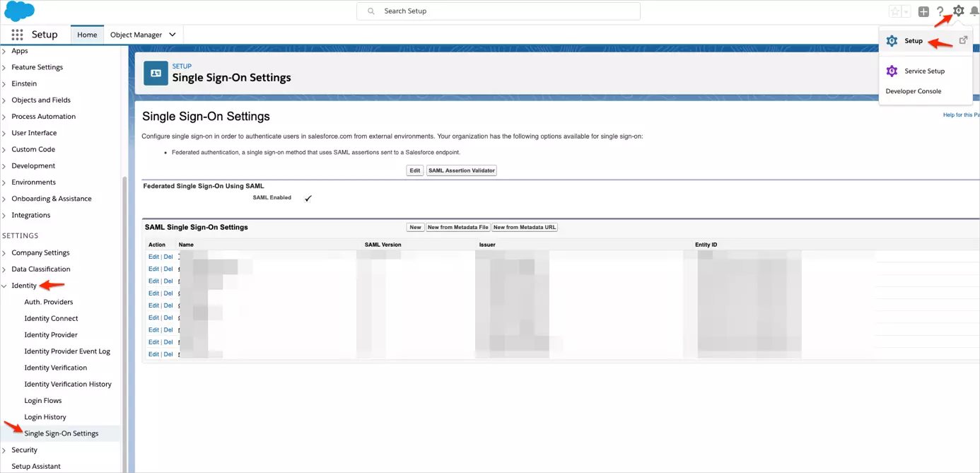Click the Service Setup gear icon
The width and height of the screenshot is (980, 473).
pyautogui.click(x=892, y=71)
